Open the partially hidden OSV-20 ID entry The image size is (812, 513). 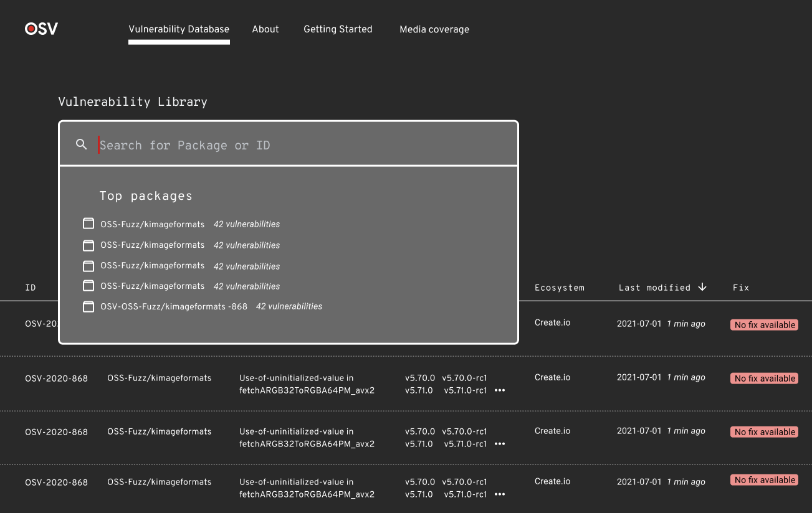tap(41, 324)
